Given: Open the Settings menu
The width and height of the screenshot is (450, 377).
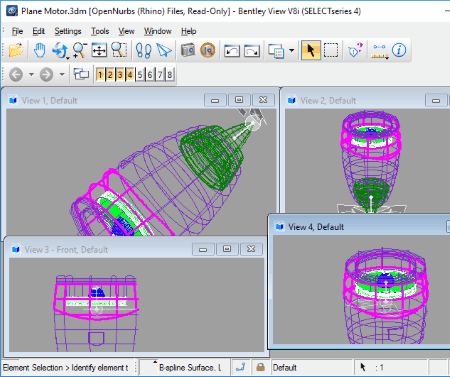Looking at the screenshot, I should [68, 31].
